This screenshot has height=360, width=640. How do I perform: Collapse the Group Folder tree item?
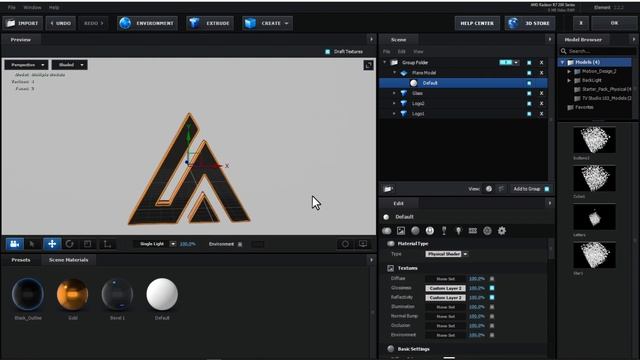(x=384, y=63)
